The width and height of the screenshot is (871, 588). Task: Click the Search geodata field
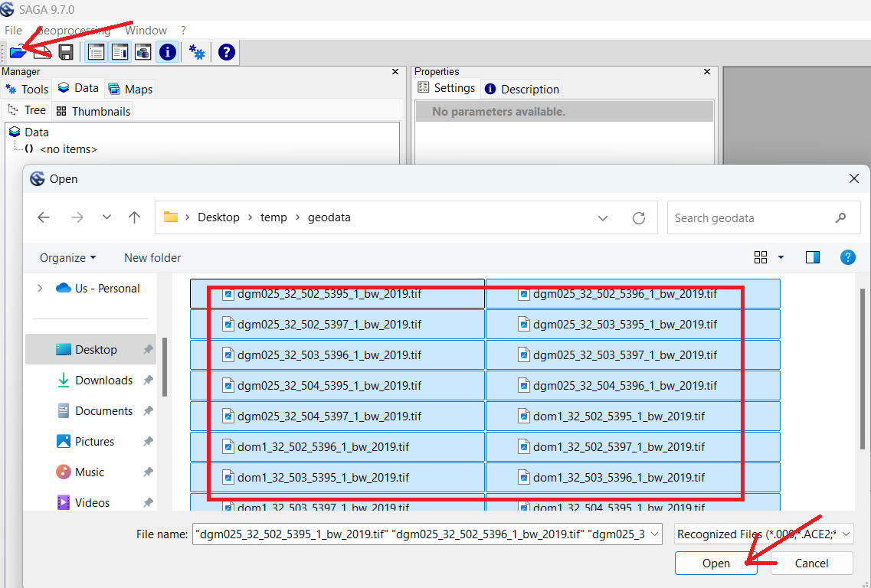point(751,218)
